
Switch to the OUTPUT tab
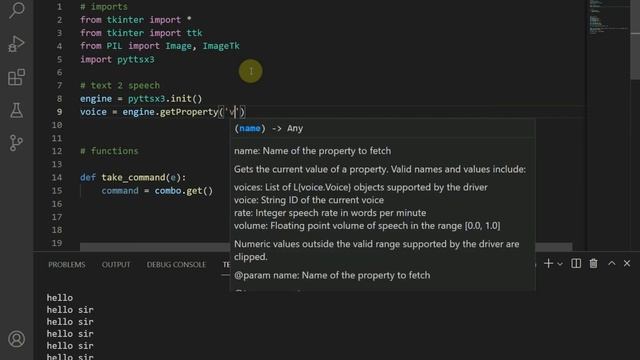116,264
